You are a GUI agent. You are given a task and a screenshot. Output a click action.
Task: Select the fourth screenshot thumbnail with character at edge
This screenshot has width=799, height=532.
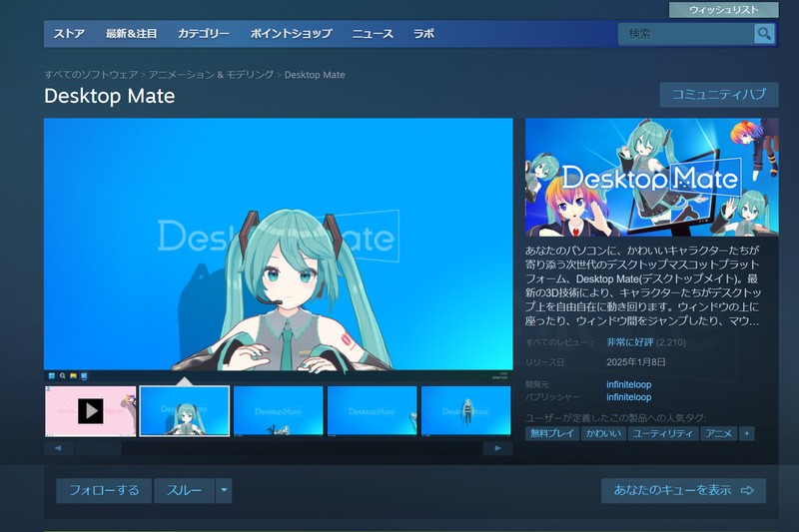click(372, 411)
